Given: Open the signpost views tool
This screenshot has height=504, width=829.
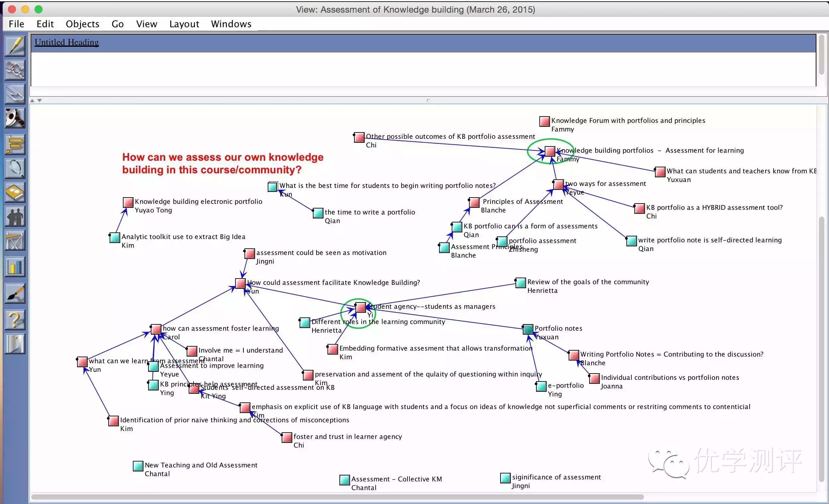Looking at the screenshot, I should [15, 145].
